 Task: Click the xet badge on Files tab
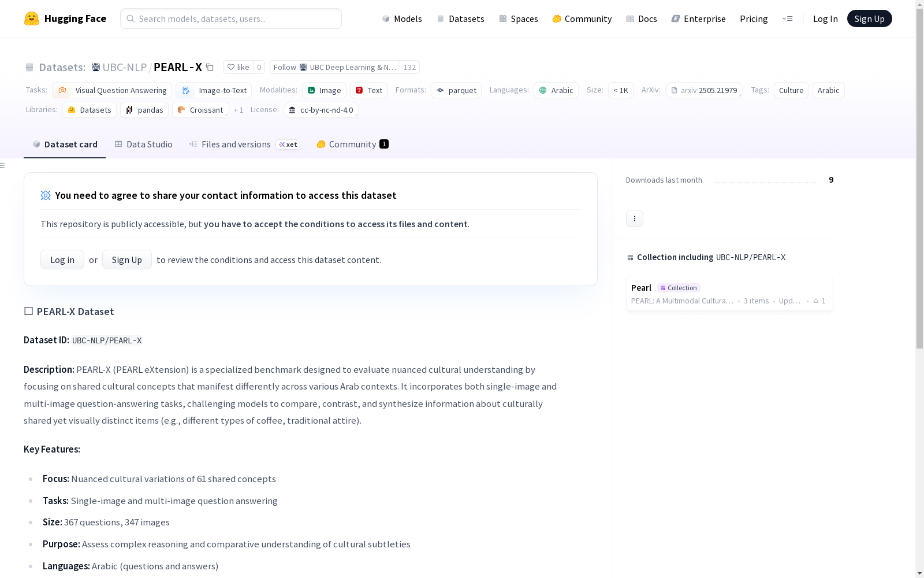tap(288, 144)
